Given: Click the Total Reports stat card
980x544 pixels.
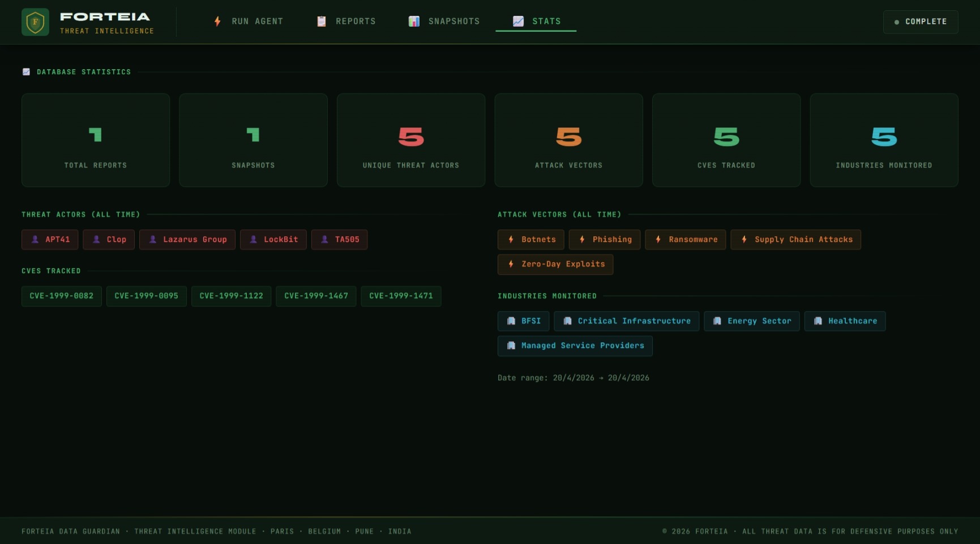Looking at the screenshot, I should 95,140.
